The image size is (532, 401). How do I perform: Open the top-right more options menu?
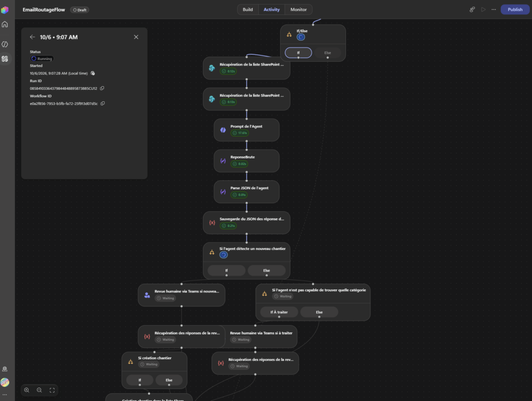point(494,9)
